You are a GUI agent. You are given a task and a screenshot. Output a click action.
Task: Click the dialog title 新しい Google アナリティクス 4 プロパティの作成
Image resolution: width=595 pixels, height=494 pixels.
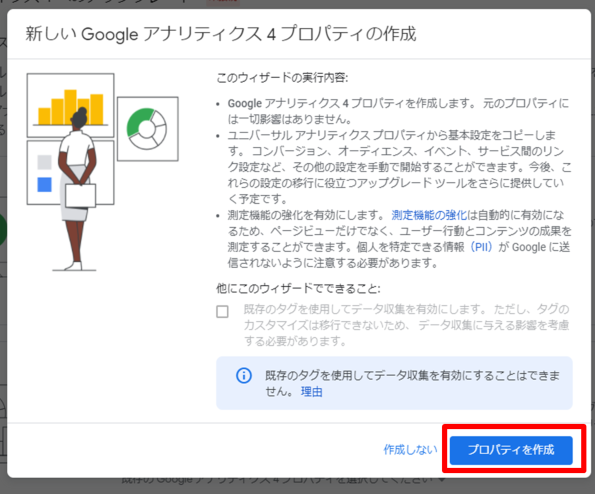(221, 34)
